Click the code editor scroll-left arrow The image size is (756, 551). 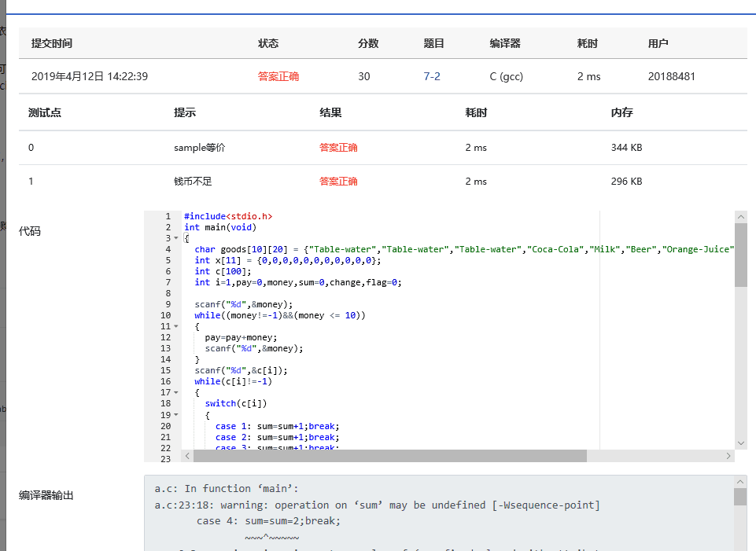point(187,456)
